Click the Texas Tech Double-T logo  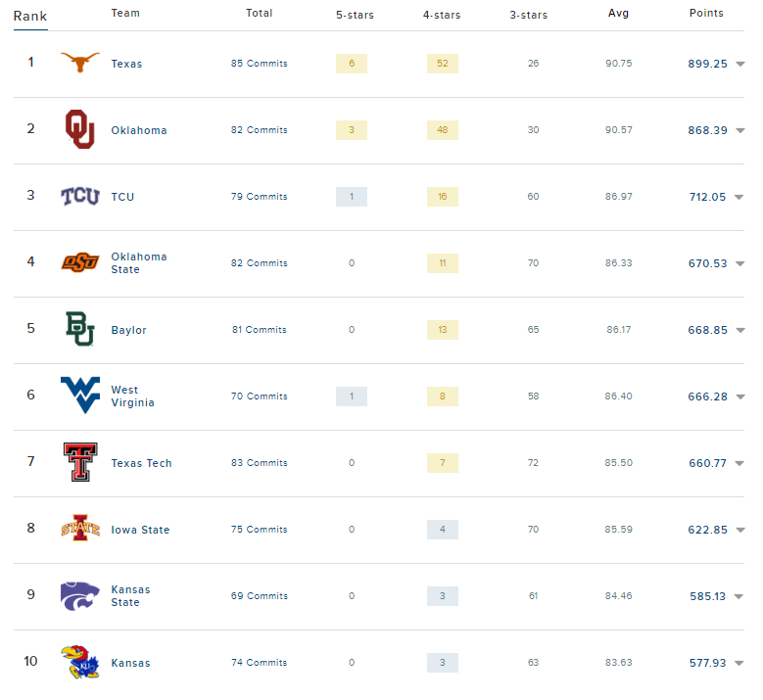pos(79,462)
